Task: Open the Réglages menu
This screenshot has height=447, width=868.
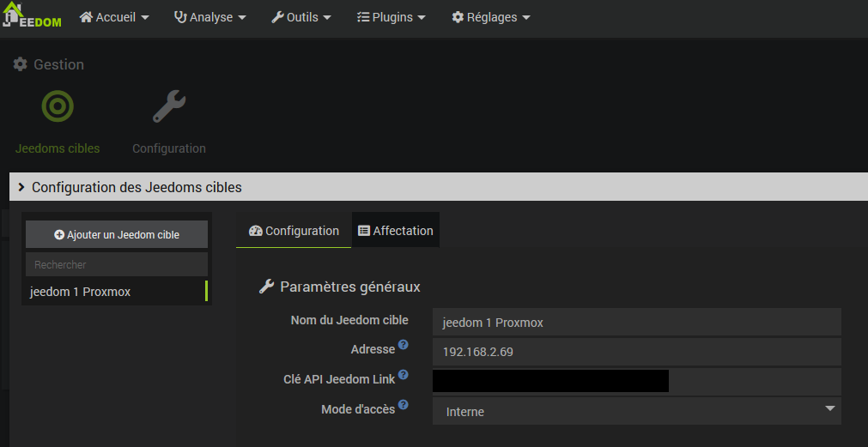Action: click(x=491, y=17)
